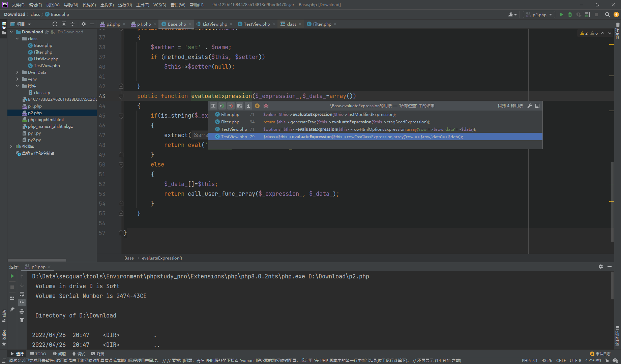The height and width of the screenshot is (364, 621).
Task: Open TODO tool window button
Action: coord(38,354)
